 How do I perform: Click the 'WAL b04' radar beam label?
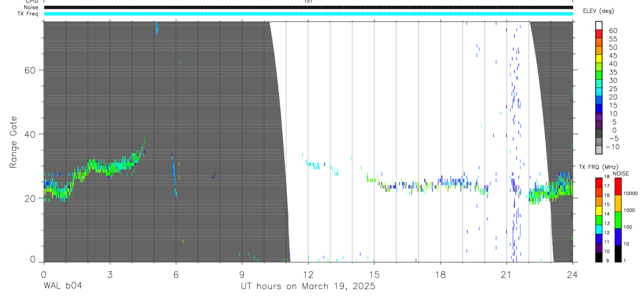click(63, 286)
